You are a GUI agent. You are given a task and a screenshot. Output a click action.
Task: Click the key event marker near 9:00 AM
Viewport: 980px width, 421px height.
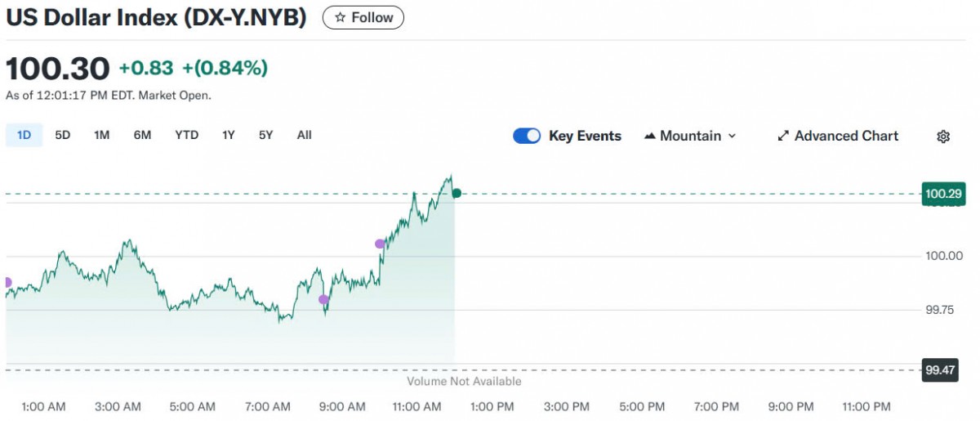(x=323, y=300)
